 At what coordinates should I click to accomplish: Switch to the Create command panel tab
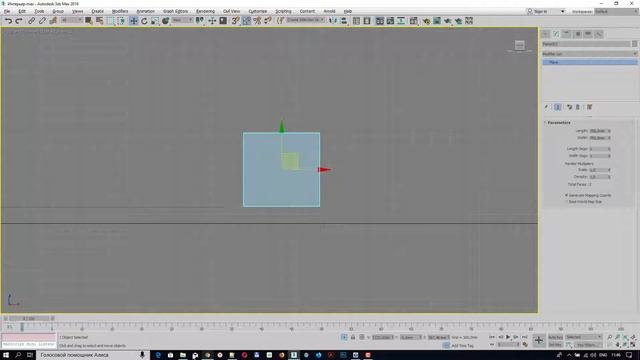point(546,34)
